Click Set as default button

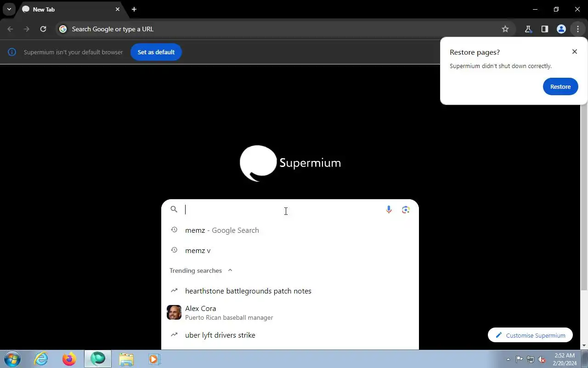(x=156, y=52)
